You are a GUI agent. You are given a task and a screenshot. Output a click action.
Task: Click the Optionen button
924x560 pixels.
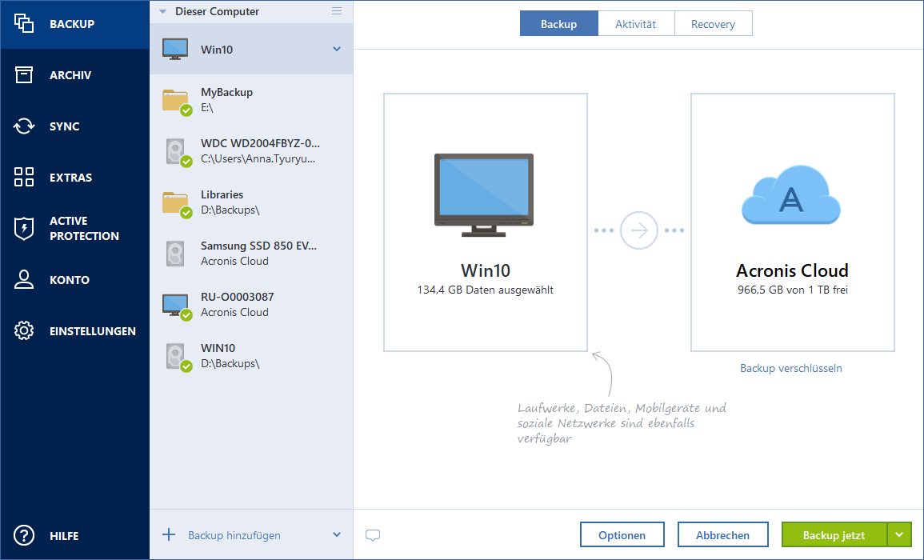pyautogui.click(x=622, y=535)
